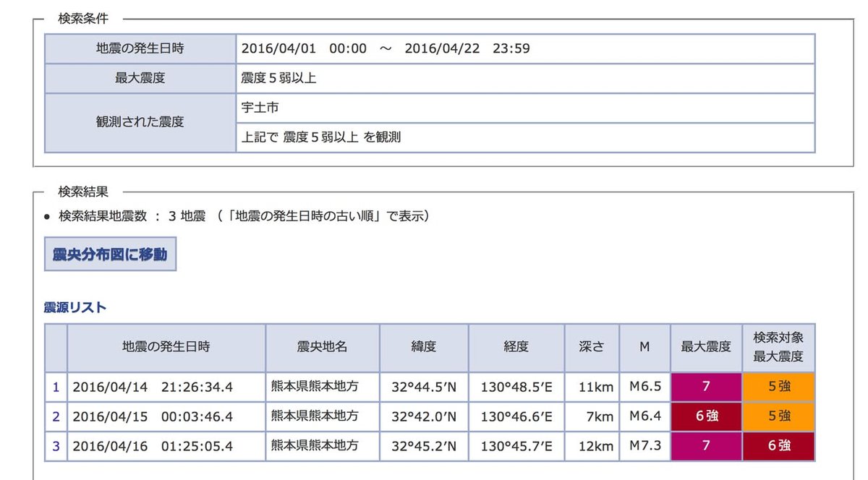
Task: Click the 震央分布図に移動 button
Action: point(110,254)
